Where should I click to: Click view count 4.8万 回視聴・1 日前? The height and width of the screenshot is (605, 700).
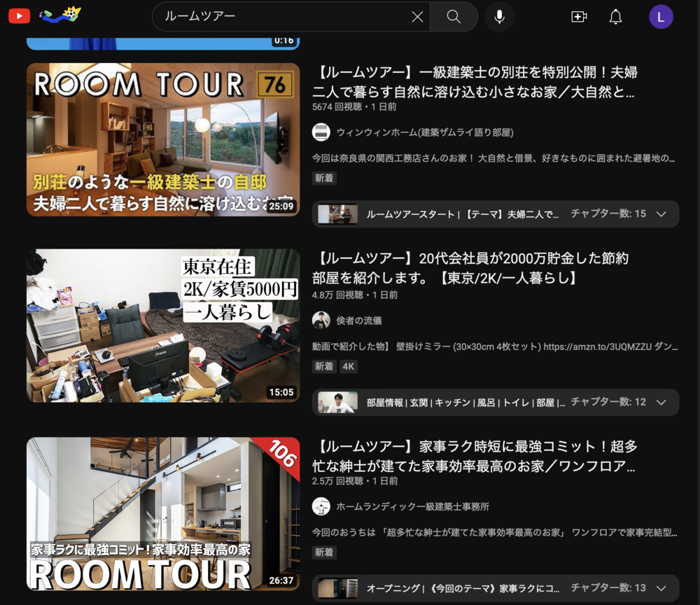[x=355, y=295]
